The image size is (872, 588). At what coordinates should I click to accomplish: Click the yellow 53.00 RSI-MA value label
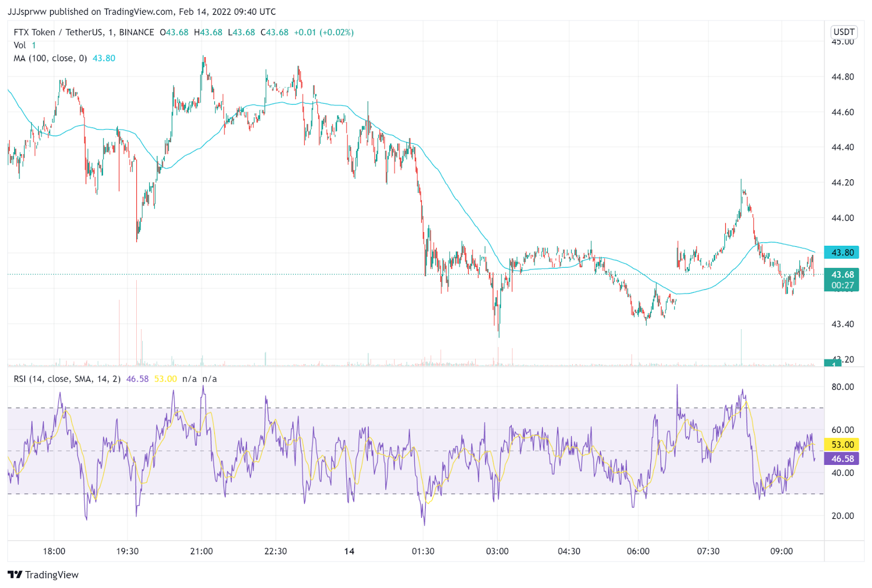pyautogui.click(x=841, y=445)
